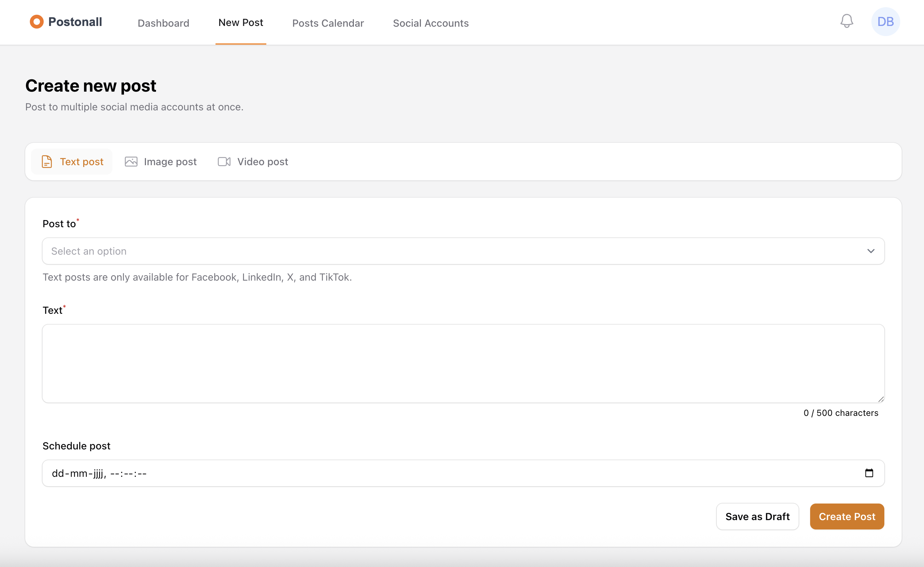This screenshot has width=924, height=567.
Task: Click the Image post picture icon
Action: point(131,162)
